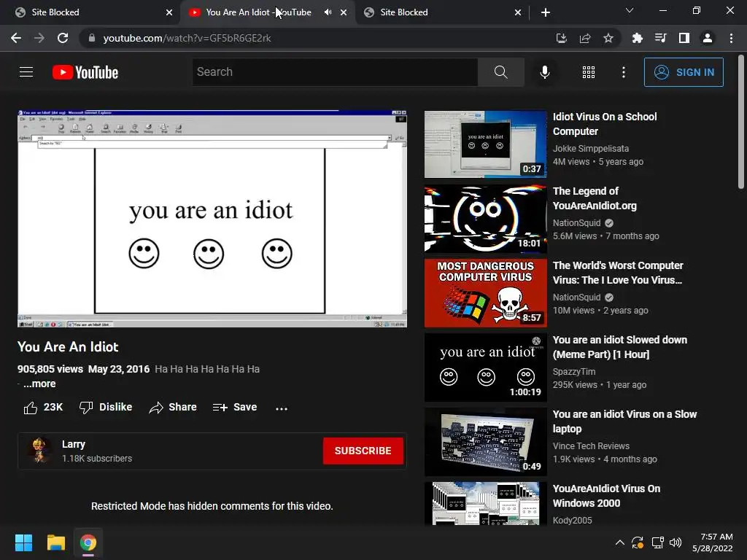Go forward in browser

(x=39, y=38)
